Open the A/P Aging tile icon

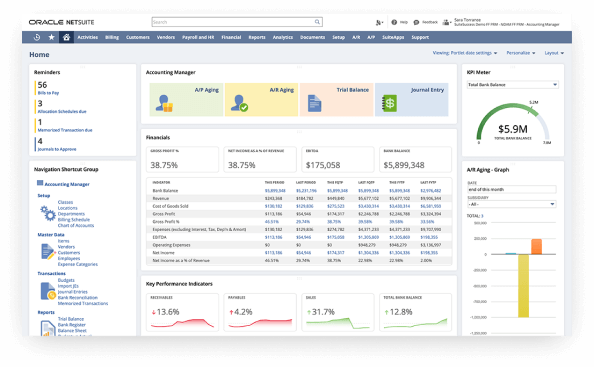click(164, 103)
